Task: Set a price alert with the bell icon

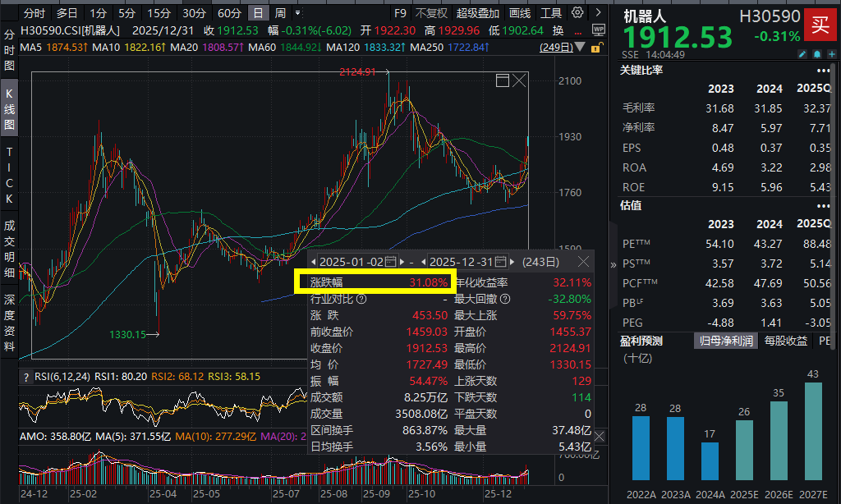Action: (817, 54)
